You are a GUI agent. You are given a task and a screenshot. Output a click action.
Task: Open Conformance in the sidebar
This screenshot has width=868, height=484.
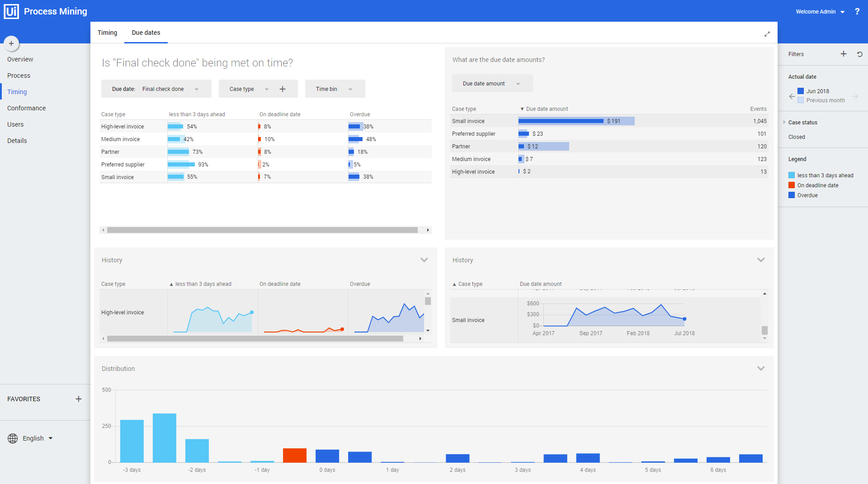(x=26, y=108)
